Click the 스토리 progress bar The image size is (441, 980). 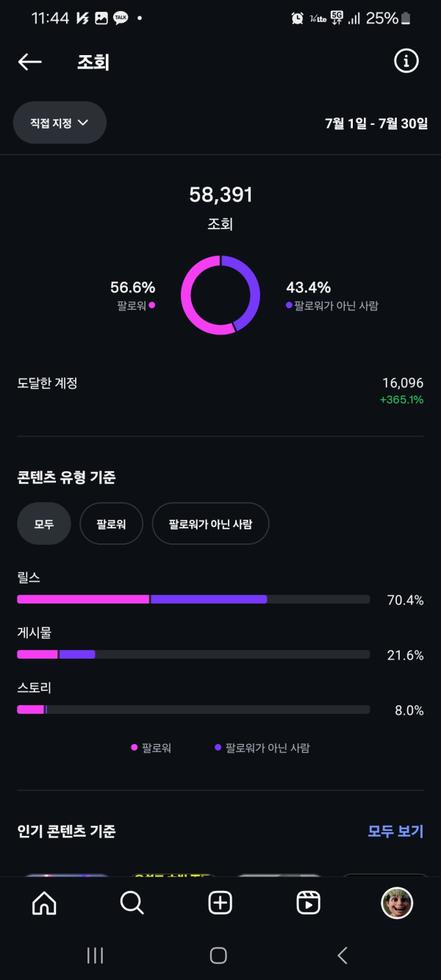[193, 709]
